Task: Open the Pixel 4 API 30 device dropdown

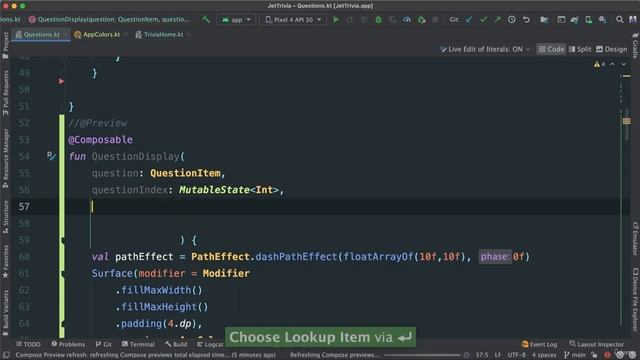Action: 293,20
